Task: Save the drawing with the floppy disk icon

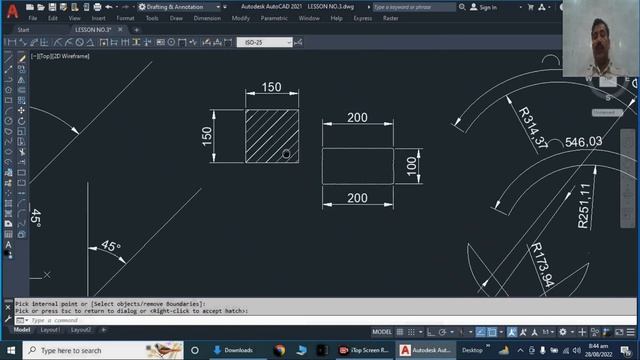Action: pos(52,7)
